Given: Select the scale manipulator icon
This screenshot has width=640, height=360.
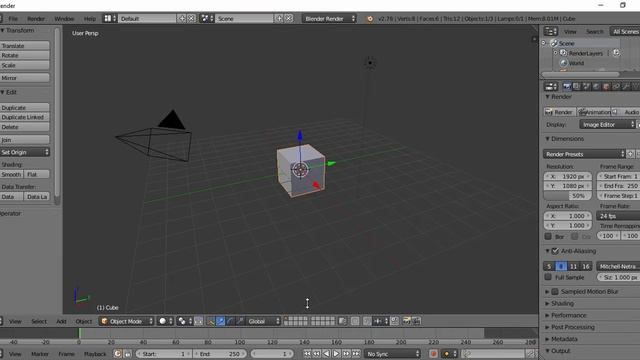Looking at the screenshot, I should click(240, 322).
